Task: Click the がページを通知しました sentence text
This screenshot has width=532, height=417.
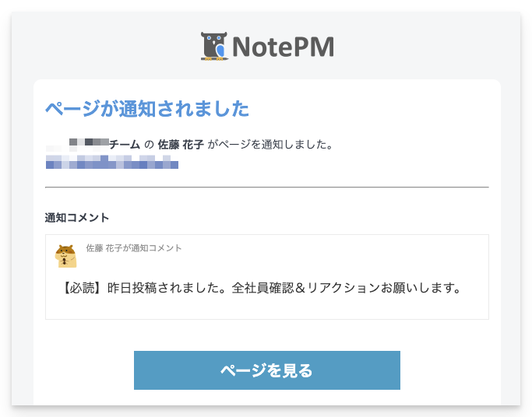Action: tap(270, 145)
